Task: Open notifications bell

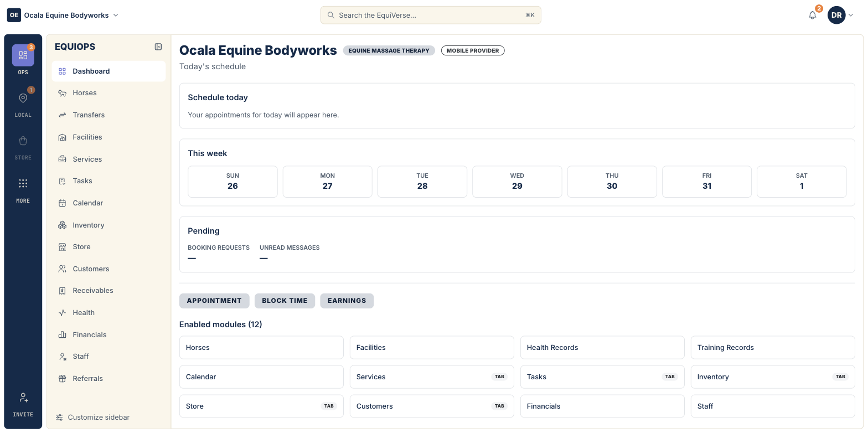Action: [813, 16]
